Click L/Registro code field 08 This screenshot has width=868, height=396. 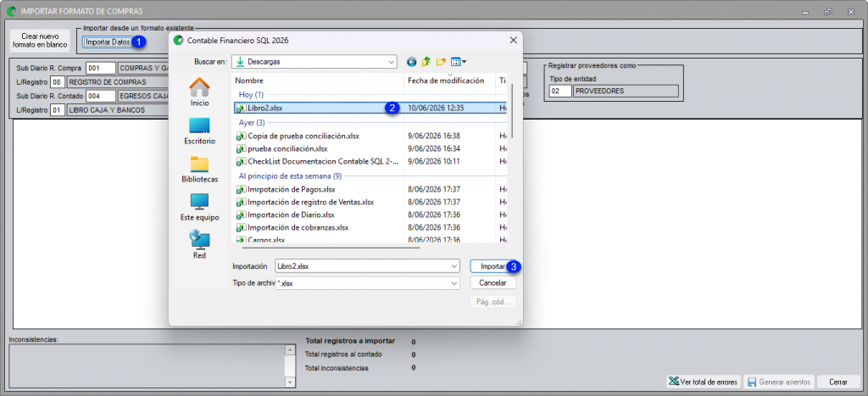pyautogui.click(x=58, y=82)
